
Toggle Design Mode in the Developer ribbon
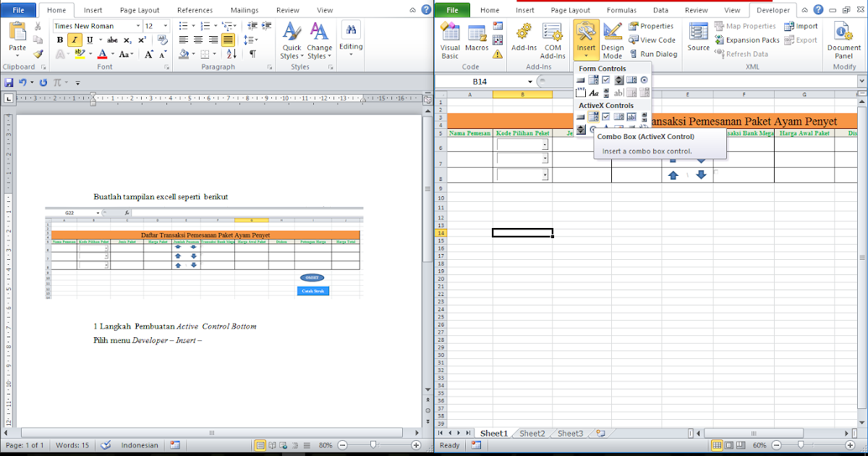tap(612, 40)
